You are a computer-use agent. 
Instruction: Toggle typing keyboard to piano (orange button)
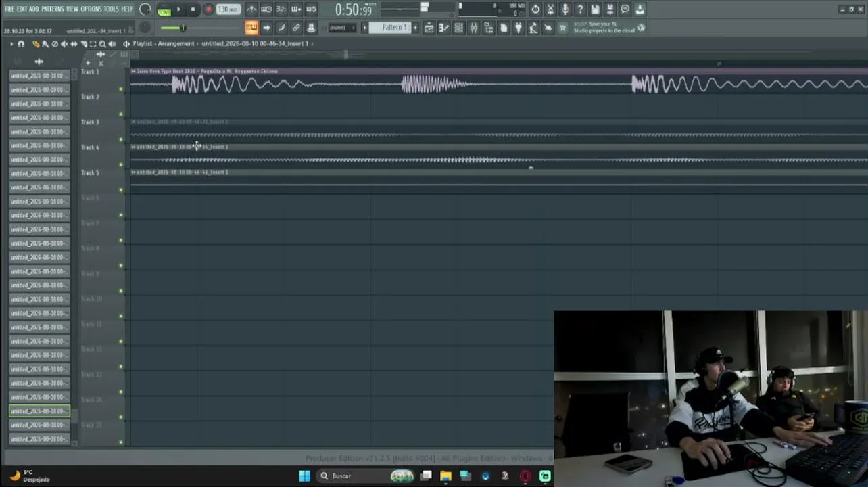[x=251, y=28]
